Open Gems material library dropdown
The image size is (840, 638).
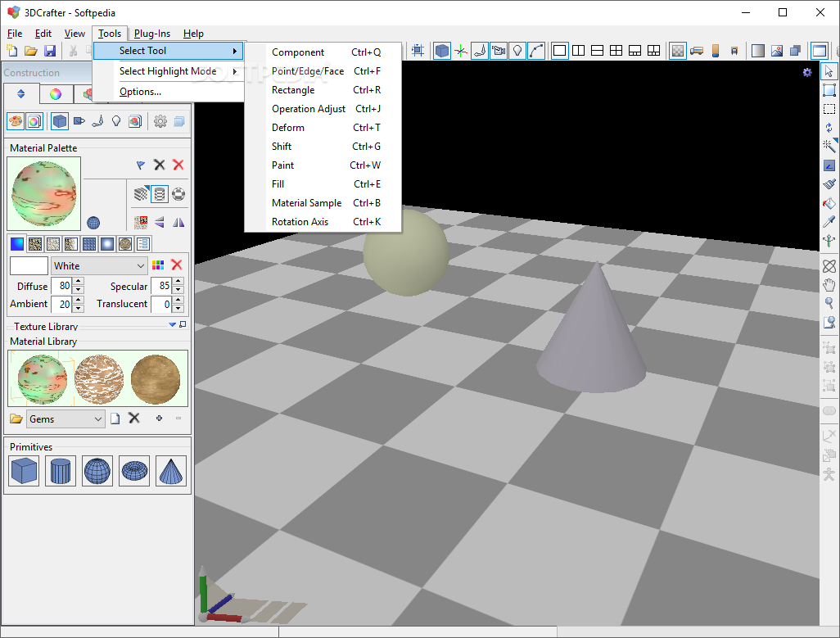tap(65, 419)
